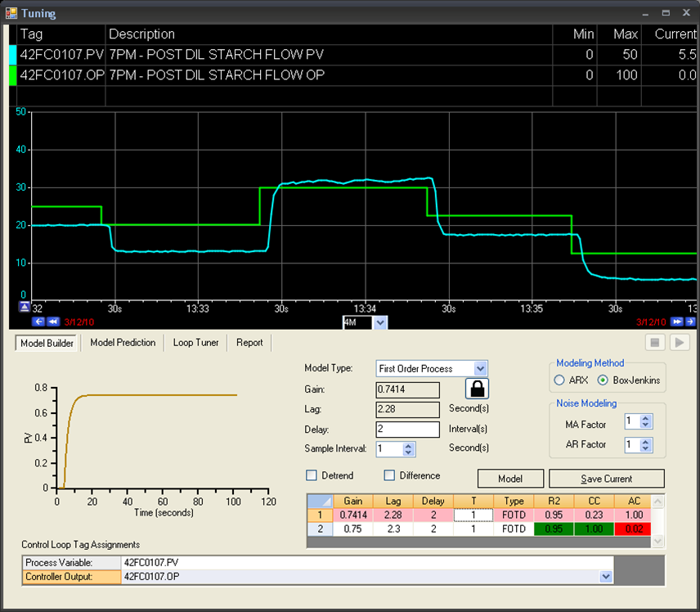Screen dimensions: 700x612
Task: Click the Delay input field
Action: pyautogui.click(x=407, y=430)
